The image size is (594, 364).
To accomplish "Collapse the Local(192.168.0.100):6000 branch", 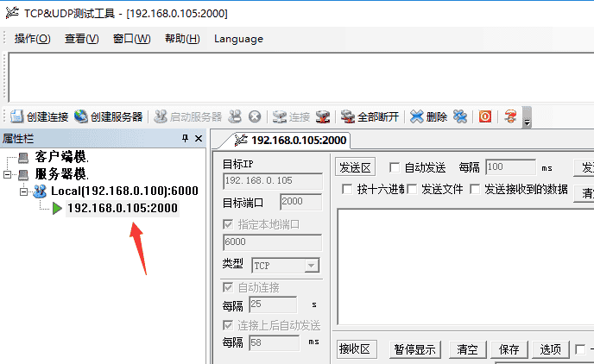I will [24, 191].
